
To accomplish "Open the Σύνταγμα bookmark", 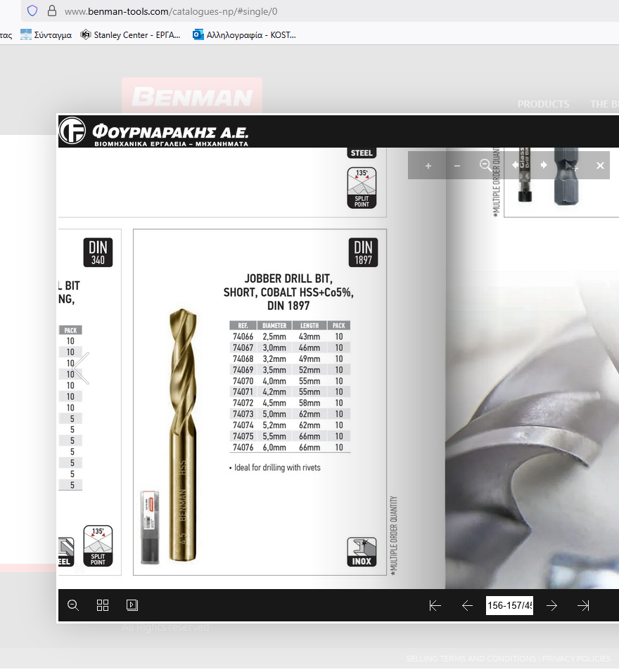I will 46,34.
